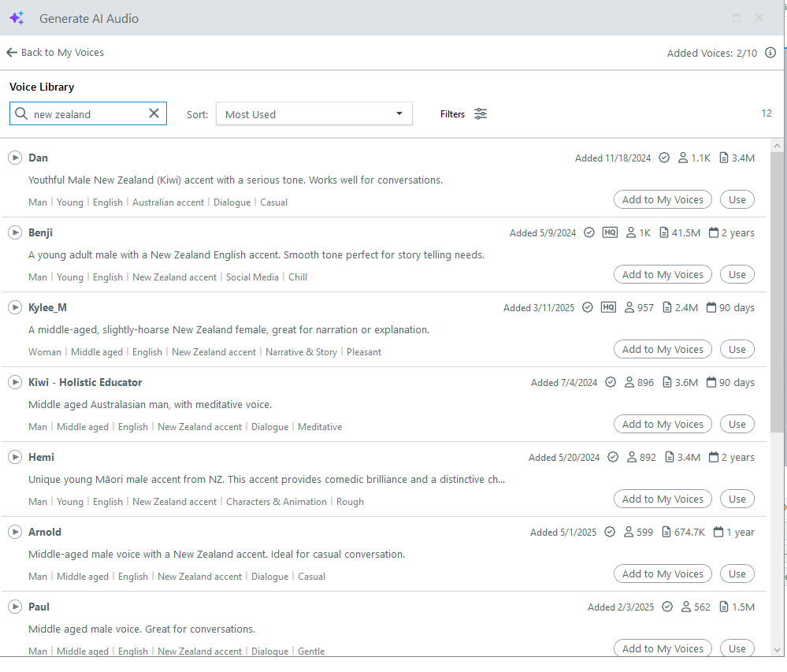This screenshot has height=672, width=787.
Task: Click verified checkmark icon on Arnold
Action: tap(610, 532)
